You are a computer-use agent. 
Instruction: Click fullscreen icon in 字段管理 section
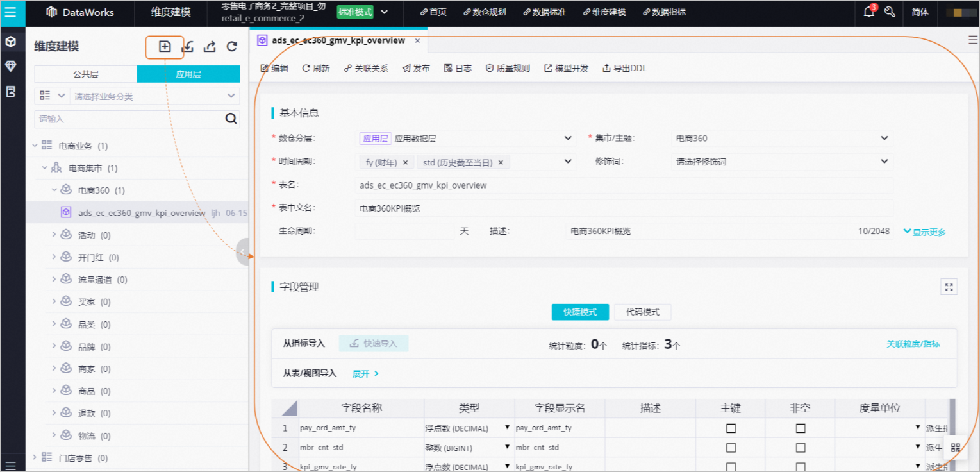click(949, 287)
